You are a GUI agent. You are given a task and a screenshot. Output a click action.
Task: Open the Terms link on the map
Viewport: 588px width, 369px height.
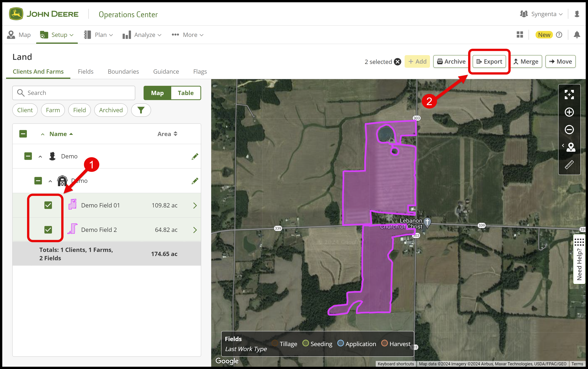[577, 364]
